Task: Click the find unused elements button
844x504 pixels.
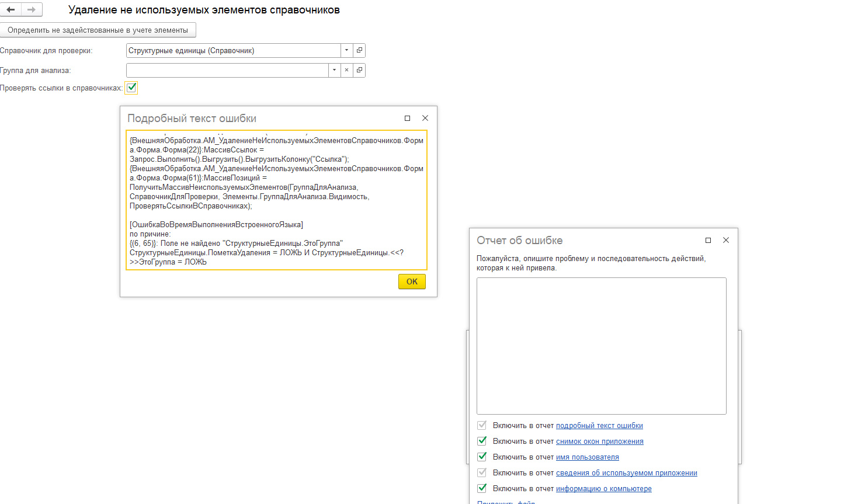Action: (x=98, y=30)
